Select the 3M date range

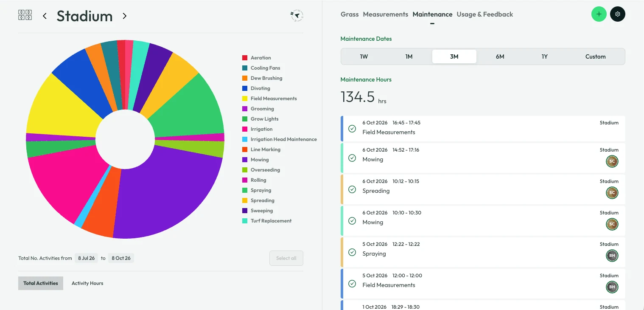(454, 56)
